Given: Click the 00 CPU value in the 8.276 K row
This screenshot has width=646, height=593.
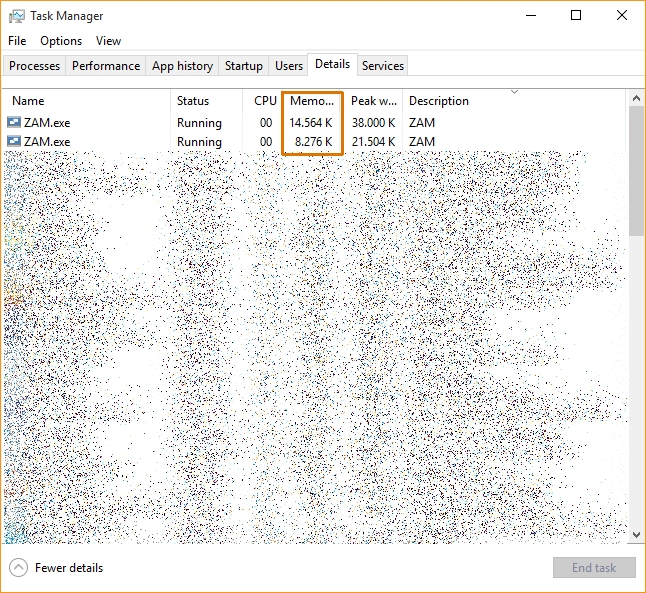Looking at the screenshot, I should pyautogui.click(x=266, y=141).
